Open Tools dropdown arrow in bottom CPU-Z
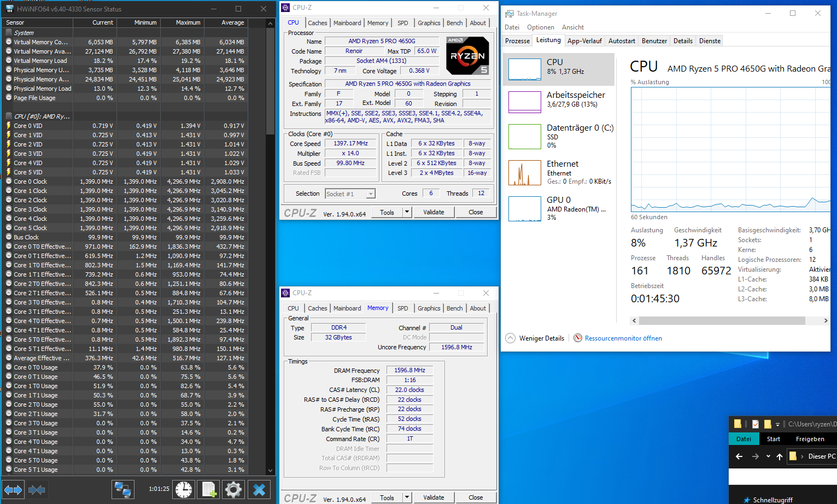Screen dimensions: 837x504 (407, 497)
